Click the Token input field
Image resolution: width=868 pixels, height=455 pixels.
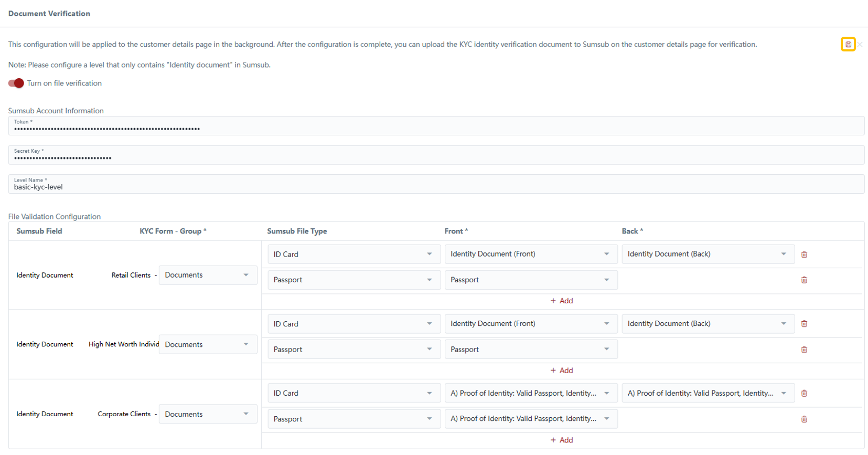(435, 128)
